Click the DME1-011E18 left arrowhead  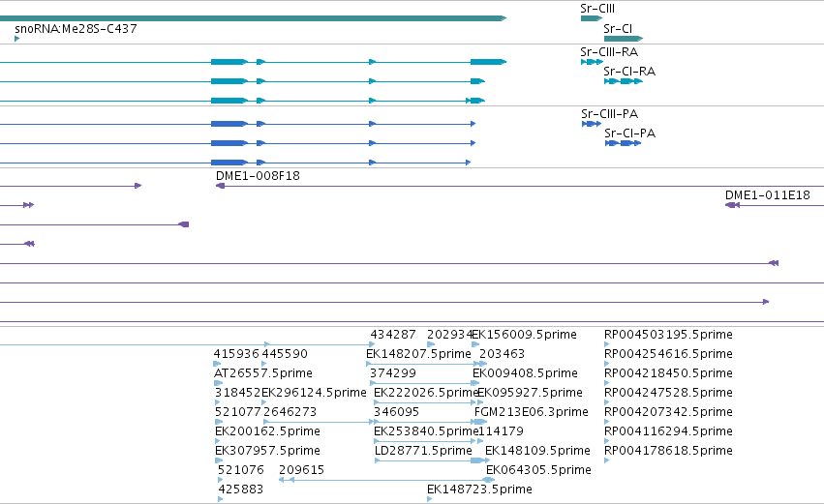click(732, 205)
